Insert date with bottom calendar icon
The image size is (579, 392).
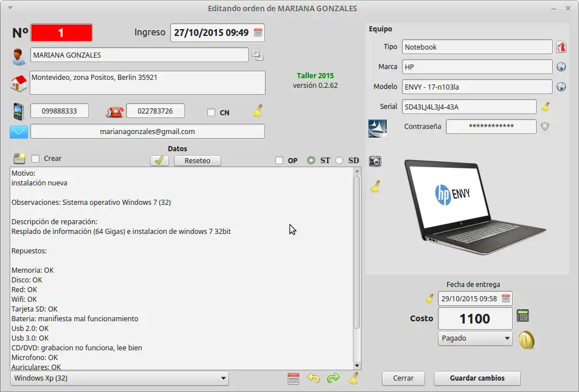click(x=293, y=378)
